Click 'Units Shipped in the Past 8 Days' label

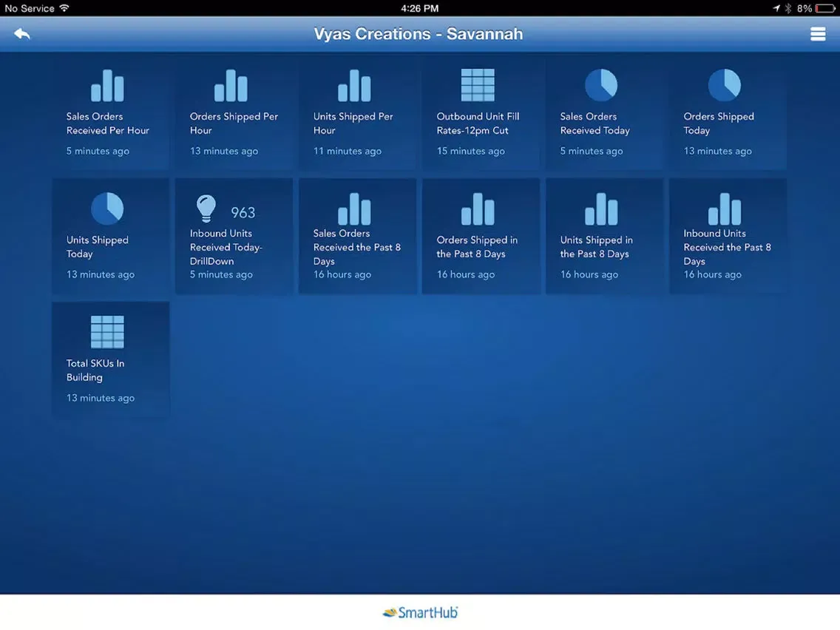[x=596, y=246]
